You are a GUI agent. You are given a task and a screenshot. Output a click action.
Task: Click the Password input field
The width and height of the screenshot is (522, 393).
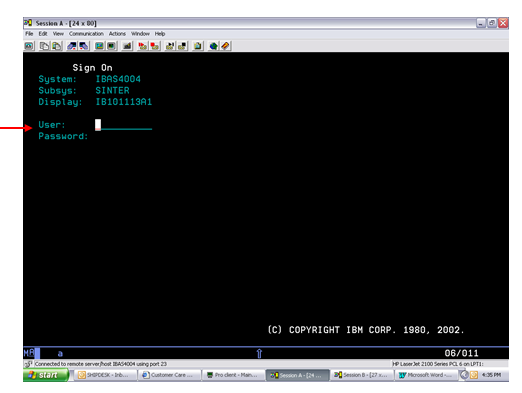point(123,136)
